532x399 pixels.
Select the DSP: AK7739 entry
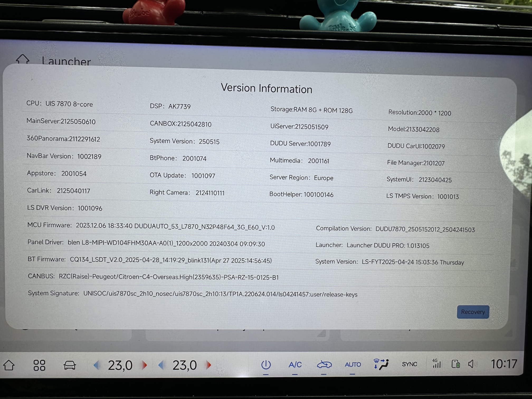170,106
